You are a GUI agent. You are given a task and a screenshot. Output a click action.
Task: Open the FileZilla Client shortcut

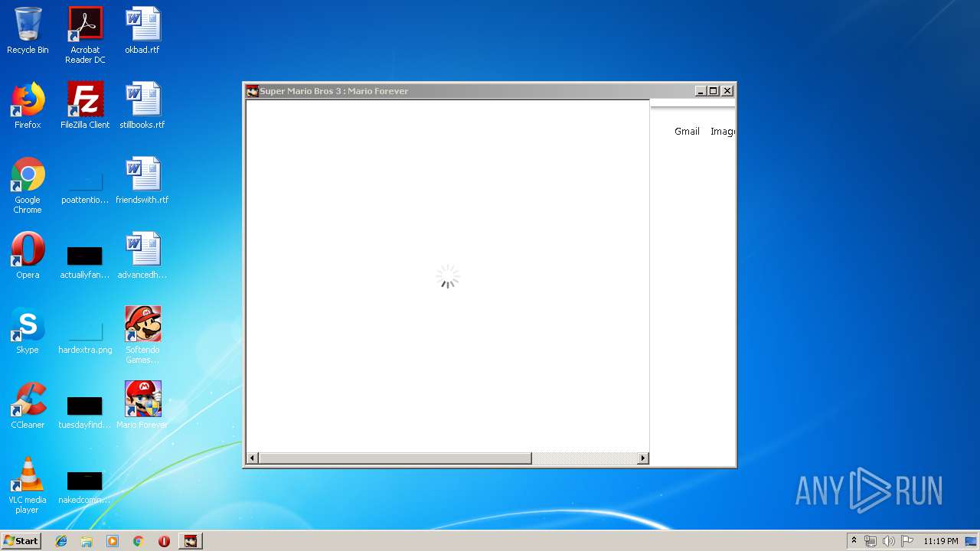pos(85,106)
